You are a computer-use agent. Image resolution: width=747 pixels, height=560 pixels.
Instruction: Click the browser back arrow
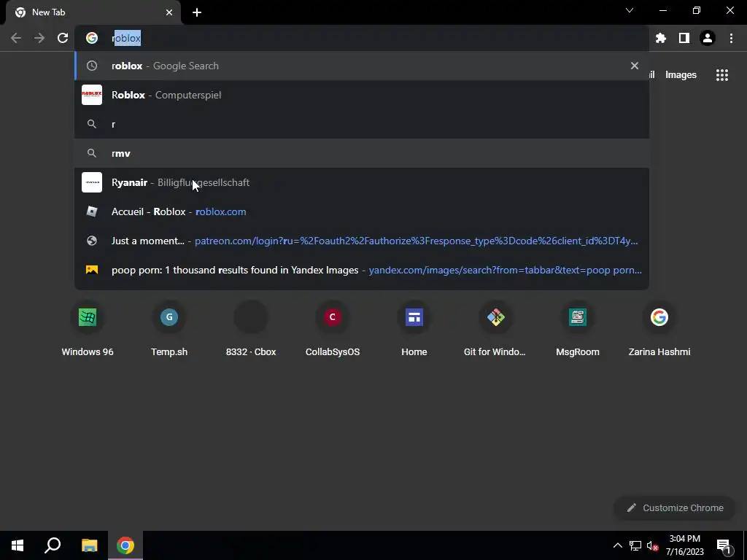point(16,38)
